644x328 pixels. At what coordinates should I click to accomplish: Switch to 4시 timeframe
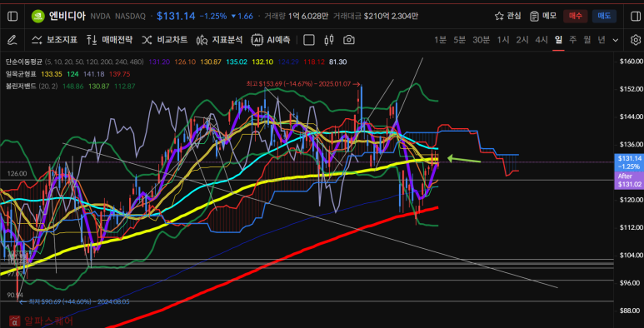pyautogui.click(x=542, y=40)
